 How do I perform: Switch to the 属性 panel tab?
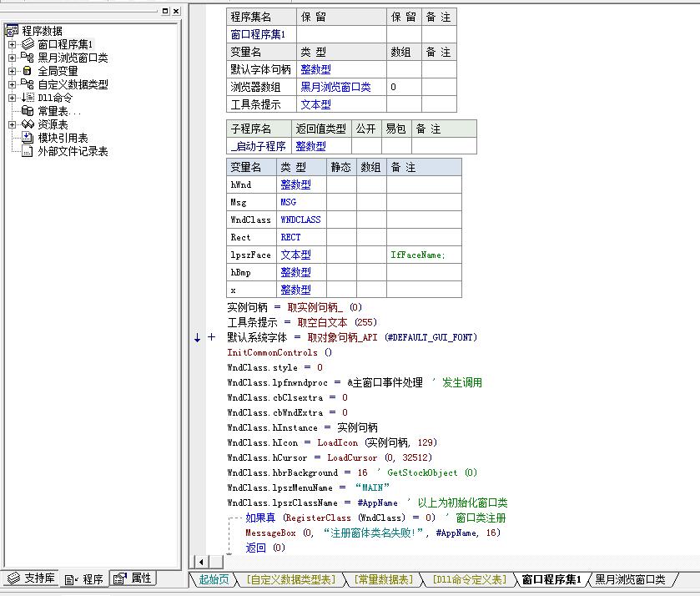click(x=133, y=578)
